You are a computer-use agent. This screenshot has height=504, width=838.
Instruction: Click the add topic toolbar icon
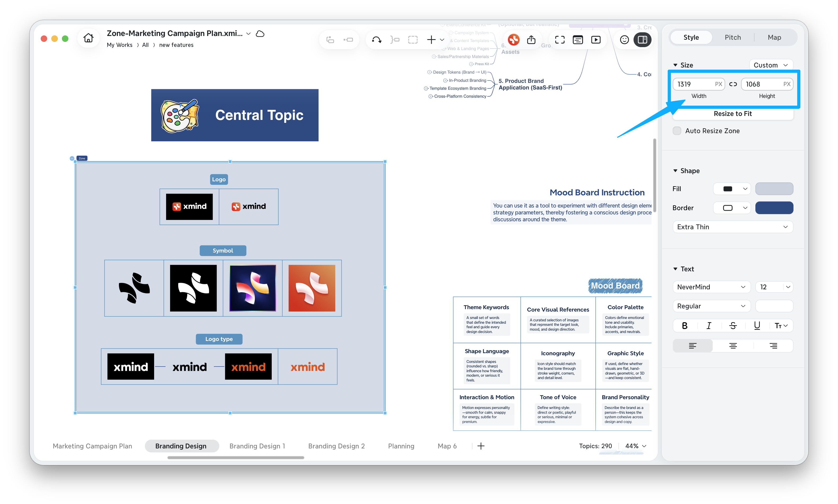[x=348, y=40]
